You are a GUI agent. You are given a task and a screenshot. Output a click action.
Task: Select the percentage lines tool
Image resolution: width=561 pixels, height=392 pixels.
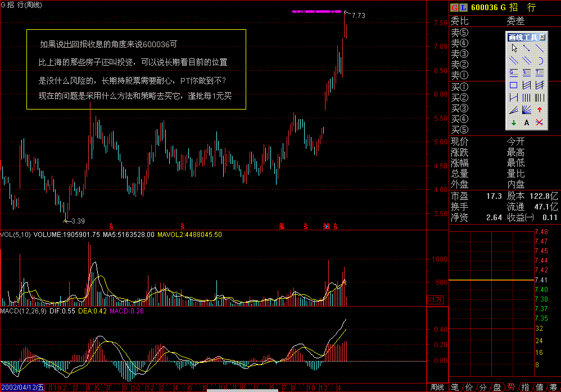(x=527, y=73)
